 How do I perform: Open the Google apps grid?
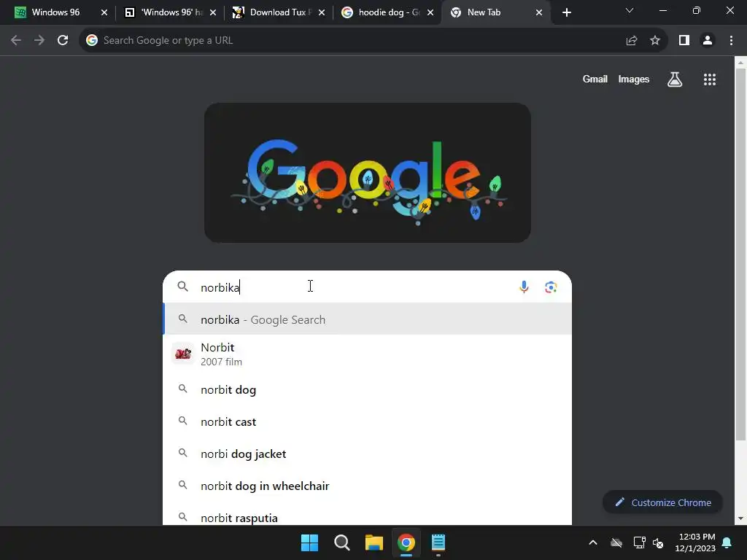[710, 79]
